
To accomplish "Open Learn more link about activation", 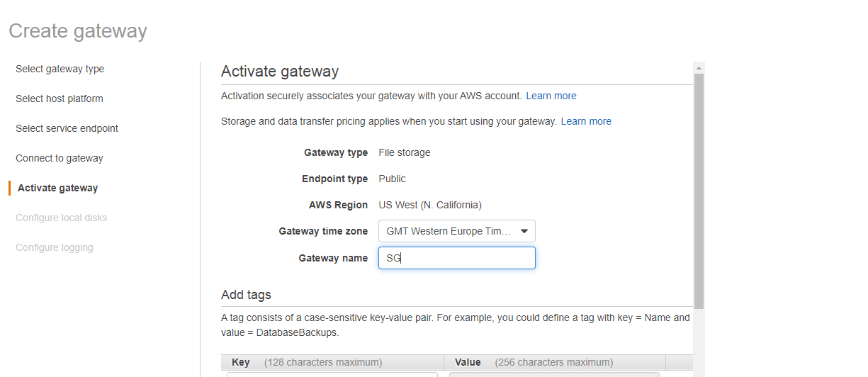I will 551,96.
